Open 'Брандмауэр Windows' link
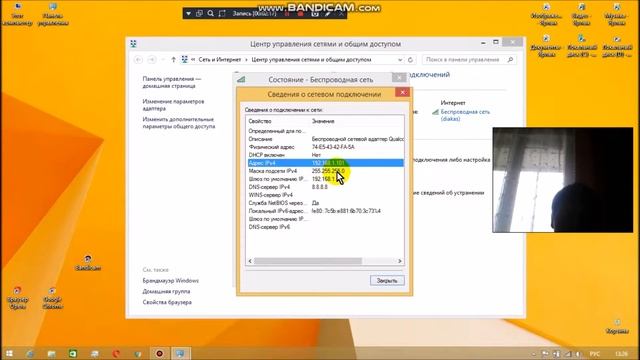Image resolution: width=640 pixels, height=360 pixels. point(171,281)
